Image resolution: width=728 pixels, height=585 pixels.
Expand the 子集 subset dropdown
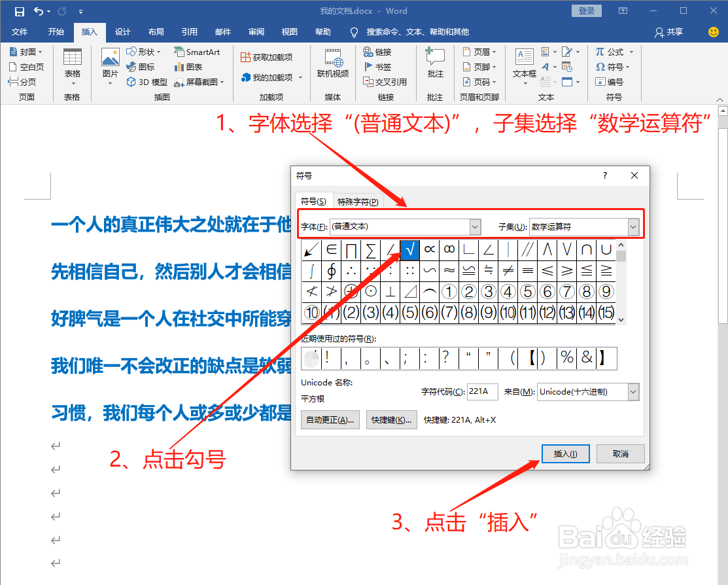click(x=633, y=227)
